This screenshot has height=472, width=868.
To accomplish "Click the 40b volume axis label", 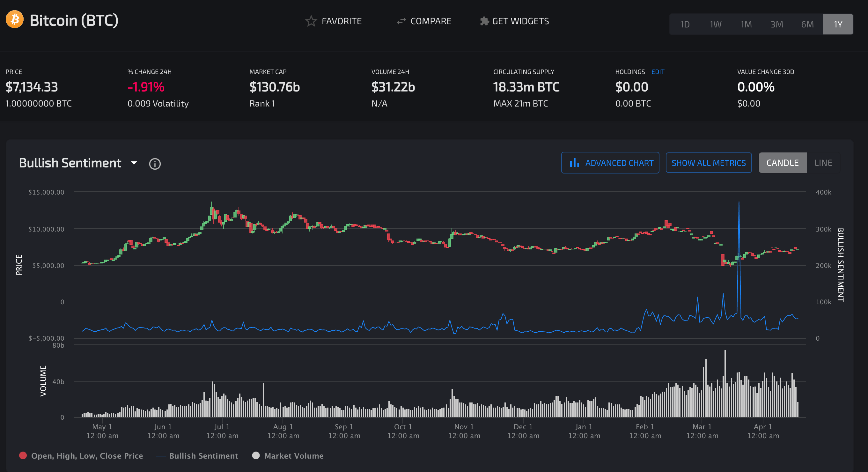I will point(58,381).
